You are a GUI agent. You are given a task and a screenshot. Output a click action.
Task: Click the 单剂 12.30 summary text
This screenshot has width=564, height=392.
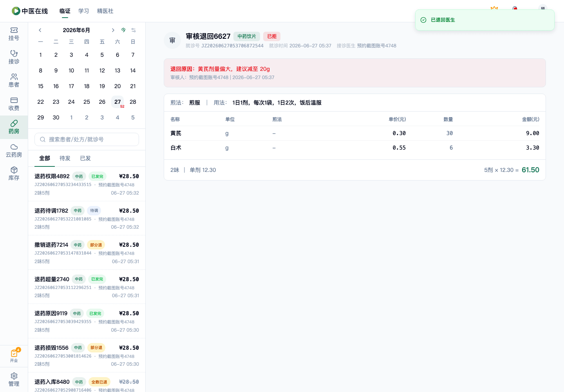203,170
